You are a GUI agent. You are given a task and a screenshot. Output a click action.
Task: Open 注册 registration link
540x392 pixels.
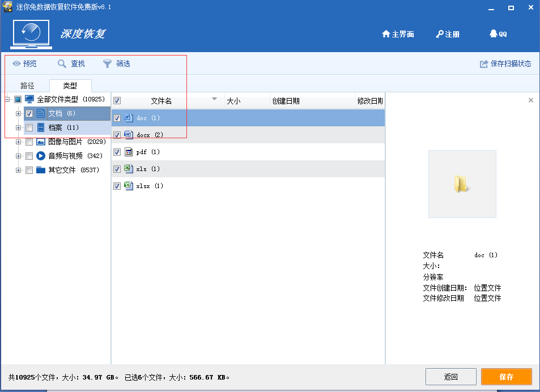pyautogui.click(x=448, y=34)
